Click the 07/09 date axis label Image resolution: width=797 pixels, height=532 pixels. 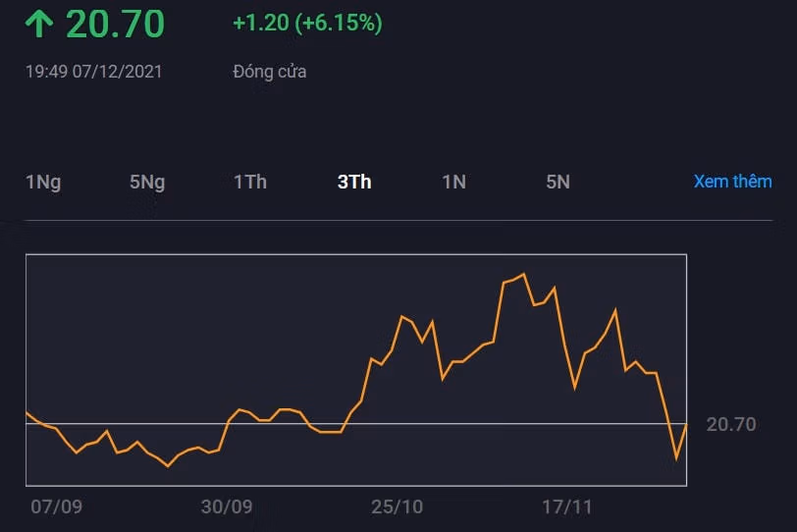click(56, 506)
